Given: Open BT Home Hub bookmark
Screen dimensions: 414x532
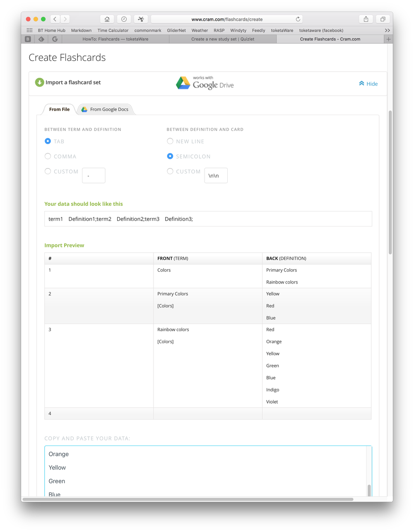Looking at the screenshot, I should (x=52, y=30).
